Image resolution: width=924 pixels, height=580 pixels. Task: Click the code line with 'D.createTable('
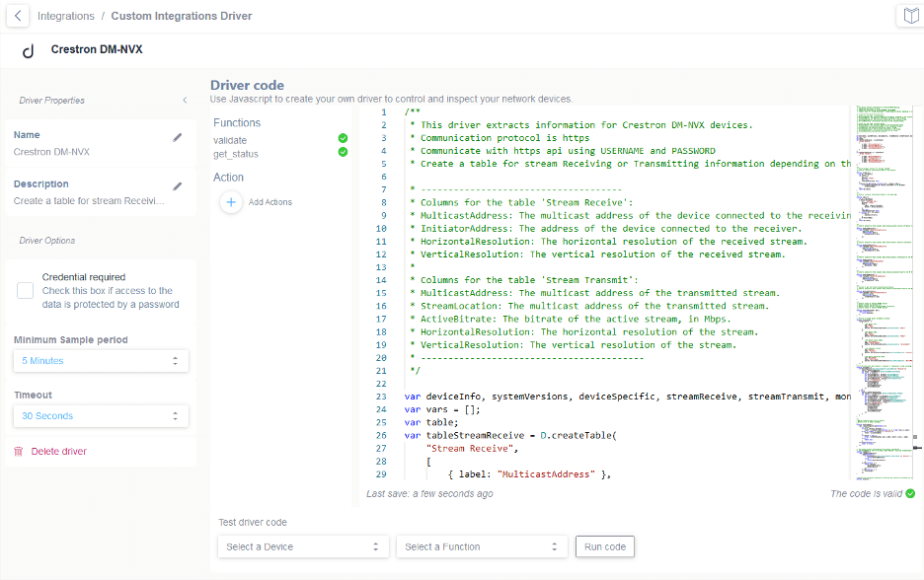click(510, 435)
